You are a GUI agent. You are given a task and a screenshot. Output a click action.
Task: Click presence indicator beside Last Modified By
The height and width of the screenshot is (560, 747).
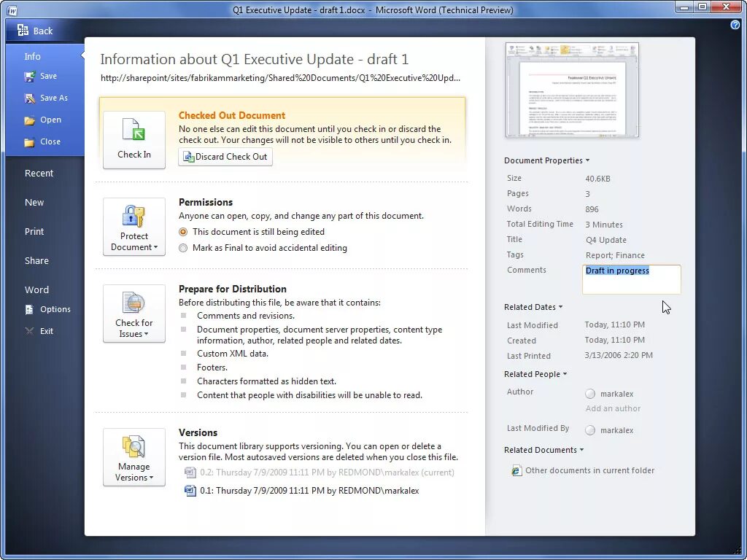(590, 430)
